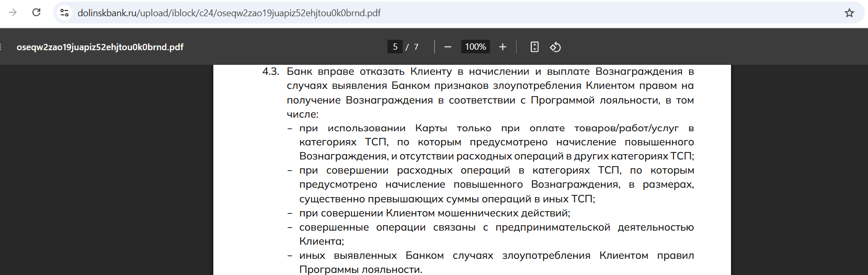The width and height of the screenshot is (868, 275).
Task: Click the line 'Вознаграждения, и отсутствии расходных операций'
Action: click(497, 156)
